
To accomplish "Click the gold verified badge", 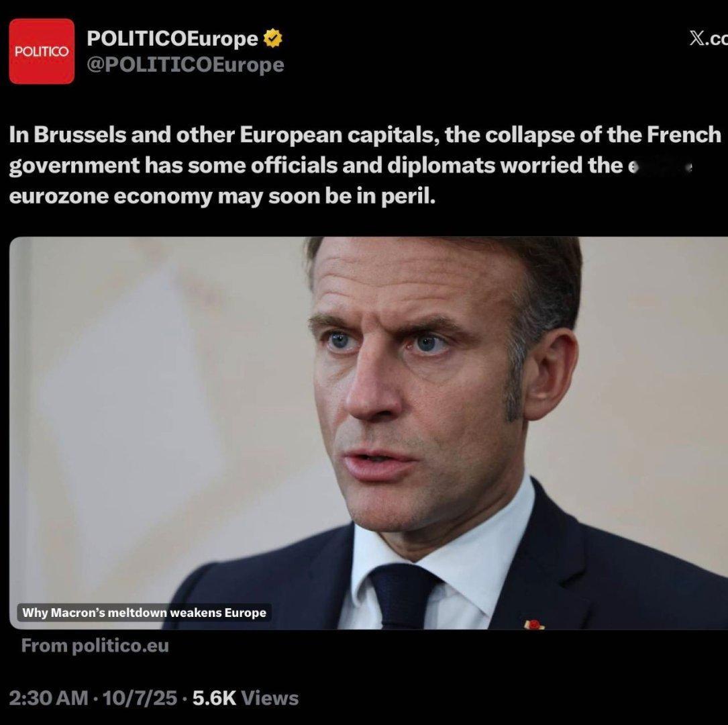I will coord(272,38).
